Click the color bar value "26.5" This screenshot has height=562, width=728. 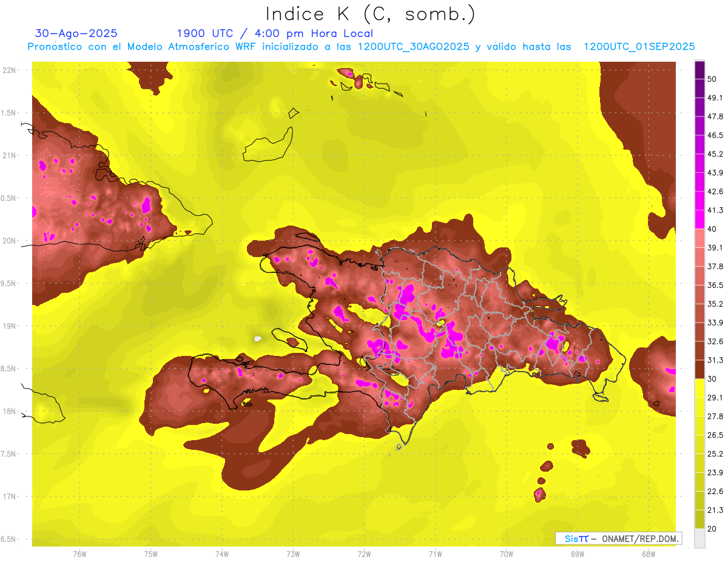(x=715, y=435)
